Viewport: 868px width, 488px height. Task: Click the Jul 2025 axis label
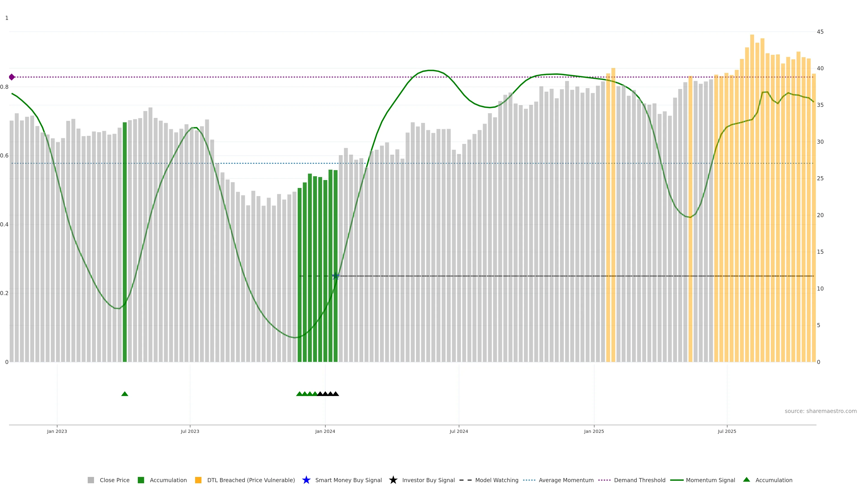point(727,432)
